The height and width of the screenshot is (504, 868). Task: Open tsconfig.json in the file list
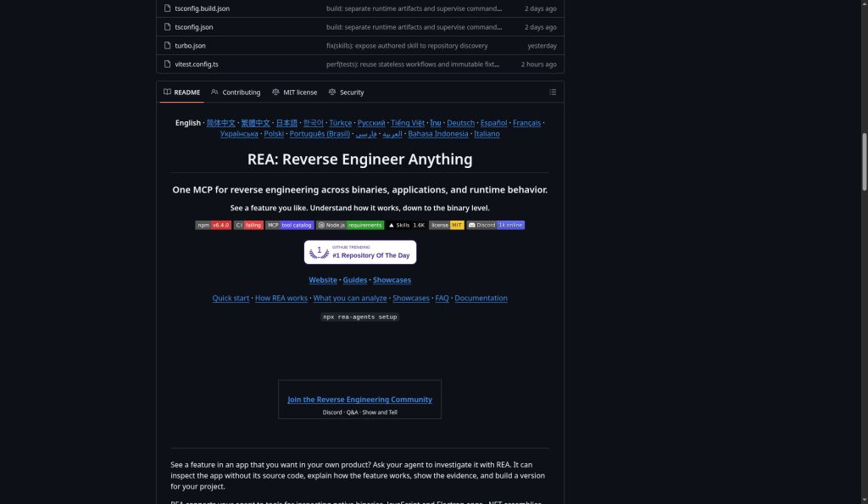tap(194, 27)
